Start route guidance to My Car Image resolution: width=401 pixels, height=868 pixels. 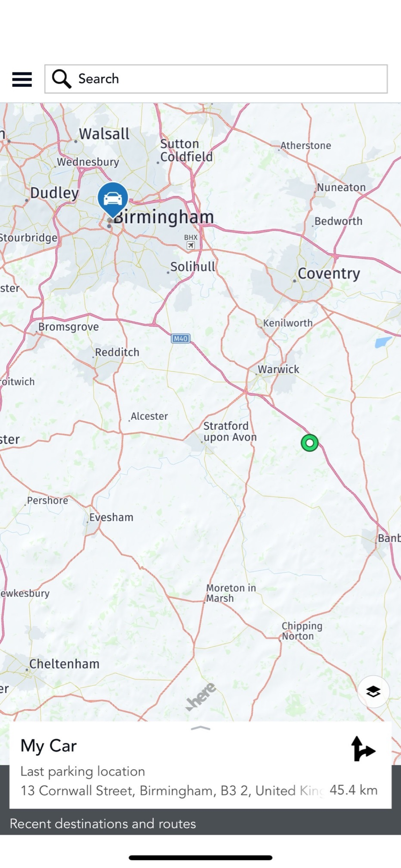click(x=363, y=749)
